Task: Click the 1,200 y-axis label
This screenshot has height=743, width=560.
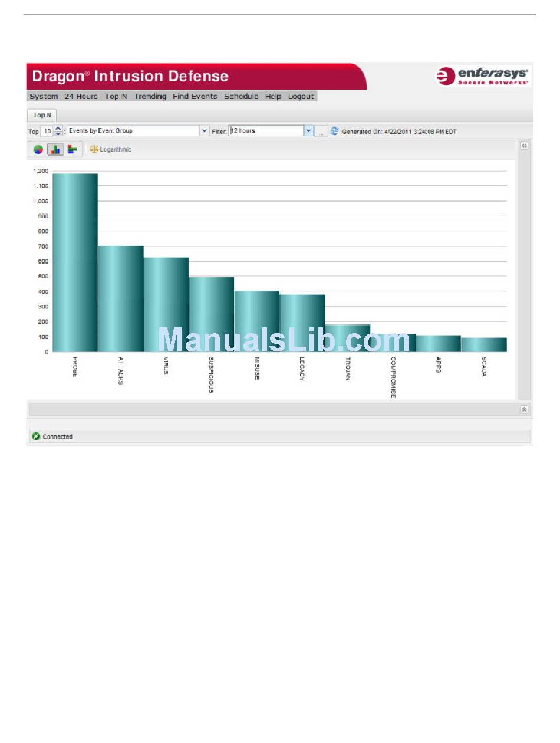Action: [x=40, y=171]
